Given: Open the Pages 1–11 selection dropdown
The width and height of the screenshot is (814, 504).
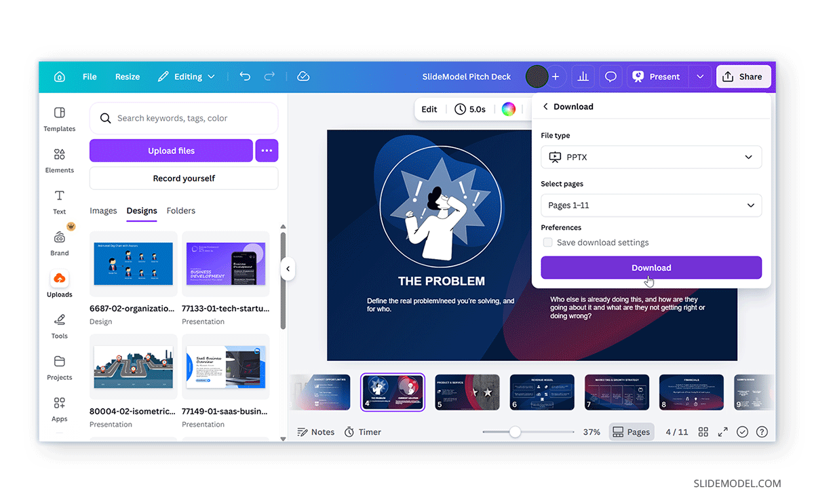Looking at the screenshot, I should [x=651, y=205].
